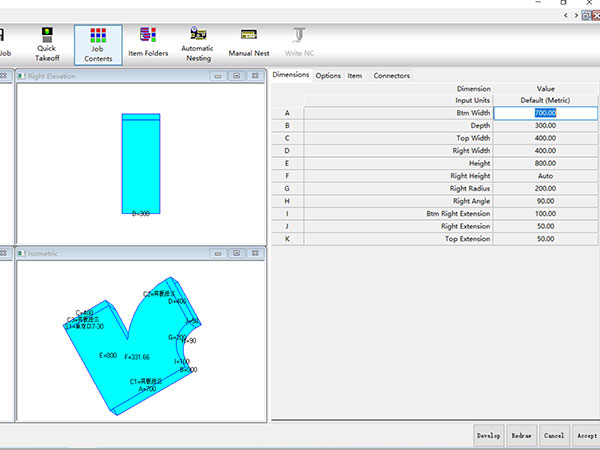Open the Input Units Default (Metric) cell
The image size is (600, 450).
(545, 100)
